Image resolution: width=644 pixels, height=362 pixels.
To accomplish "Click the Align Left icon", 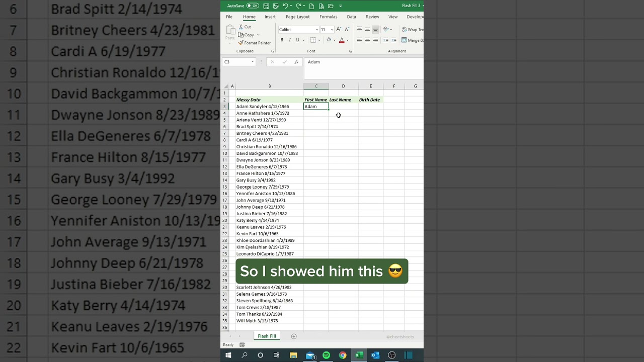I will [x=359, y=40].
